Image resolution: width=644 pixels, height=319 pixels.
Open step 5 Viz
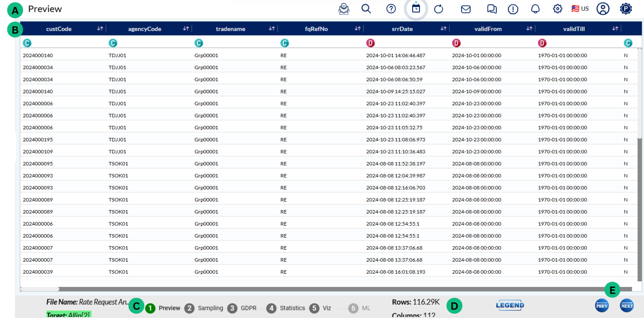click(x=320, y=308)
